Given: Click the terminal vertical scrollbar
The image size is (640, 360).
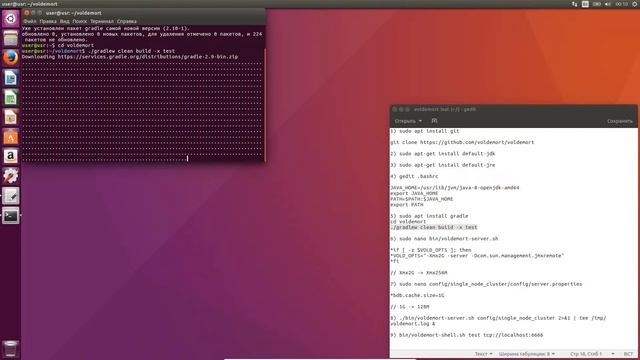Looking at the screenshot, I should click(265, 105).
